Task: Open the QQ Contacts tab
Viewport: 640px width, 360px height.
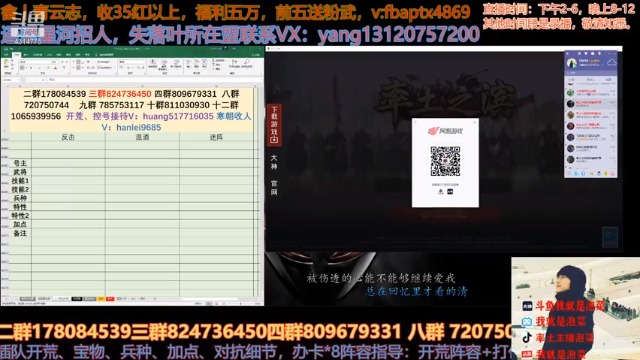Action: (x=591, y=80)
